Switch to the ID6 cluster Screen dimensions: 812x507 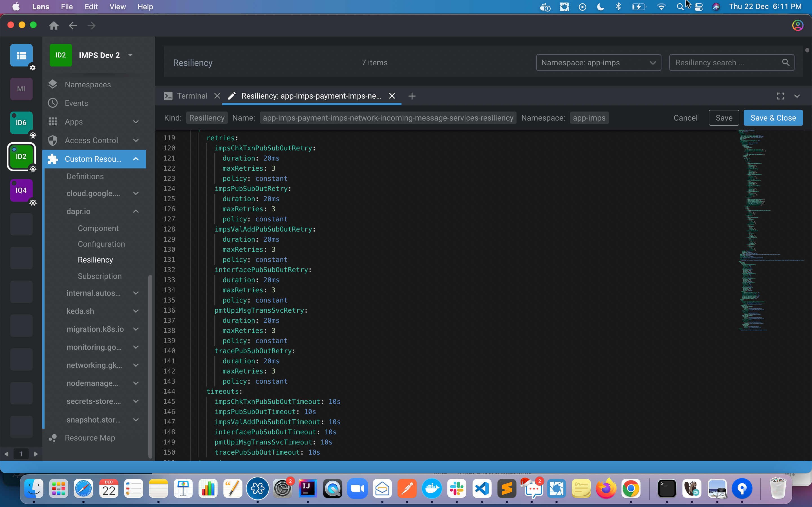click(x=21, y=123)
